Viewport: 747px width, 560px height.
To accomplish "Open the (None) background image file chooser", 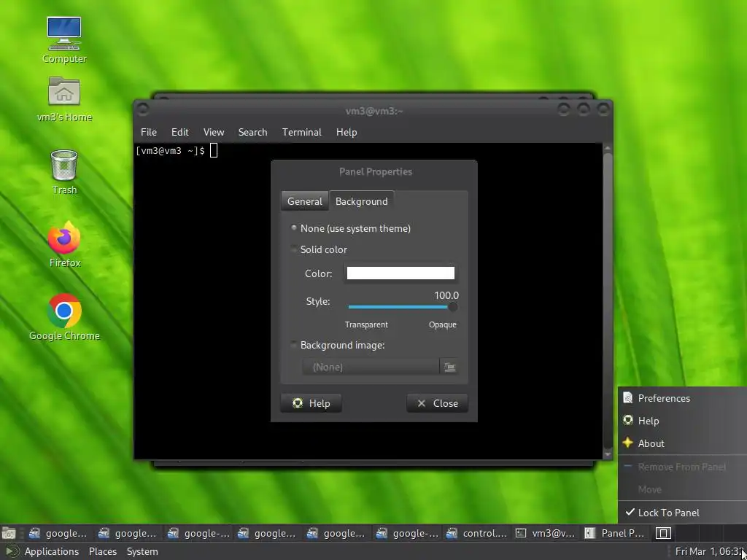I will (x=370, y=367).
